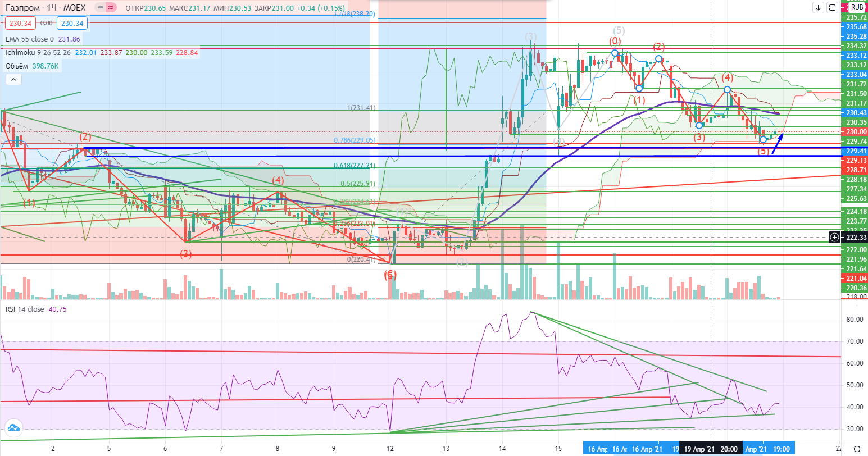Open the RUB currency selector
The width and height of the screenshot is (868, 456).
[857, 8]
